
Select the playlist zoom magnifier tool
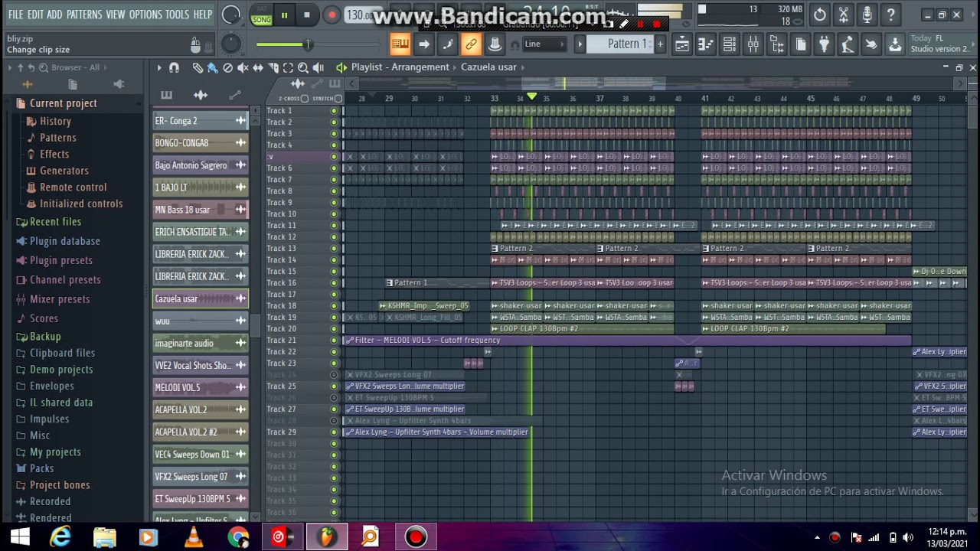(x=303, y=67)
